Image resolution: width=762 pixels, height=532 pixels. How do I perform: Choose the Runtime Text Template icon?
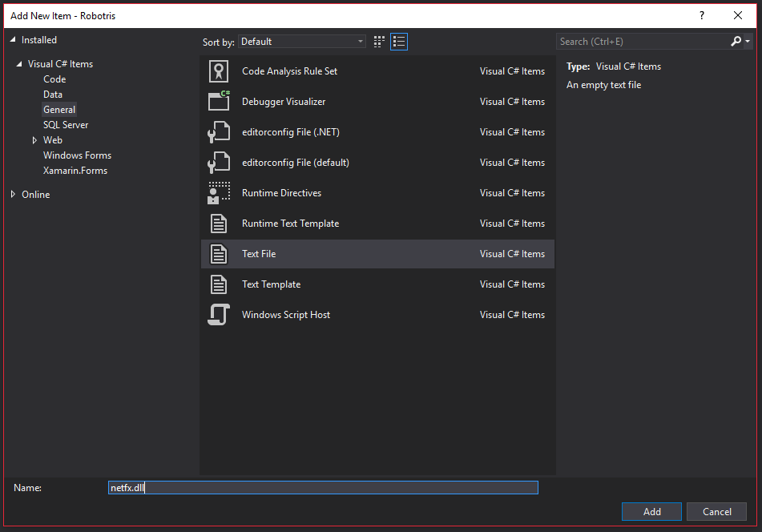click(219, 224)
